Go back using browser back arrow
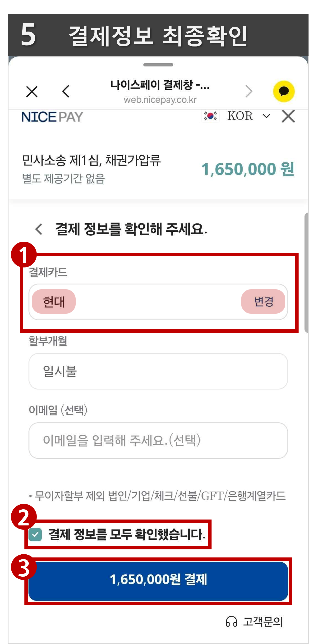Image resolution: width=309 pixels, height=644 pixels. (x=66, y=91)
